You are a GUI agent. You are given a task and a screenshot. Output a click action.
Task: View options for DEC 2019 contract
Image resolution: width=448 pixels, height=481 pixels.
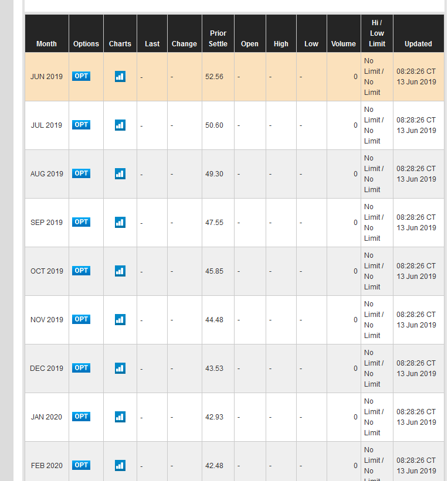pyautogui.click(x=81, y=368)
